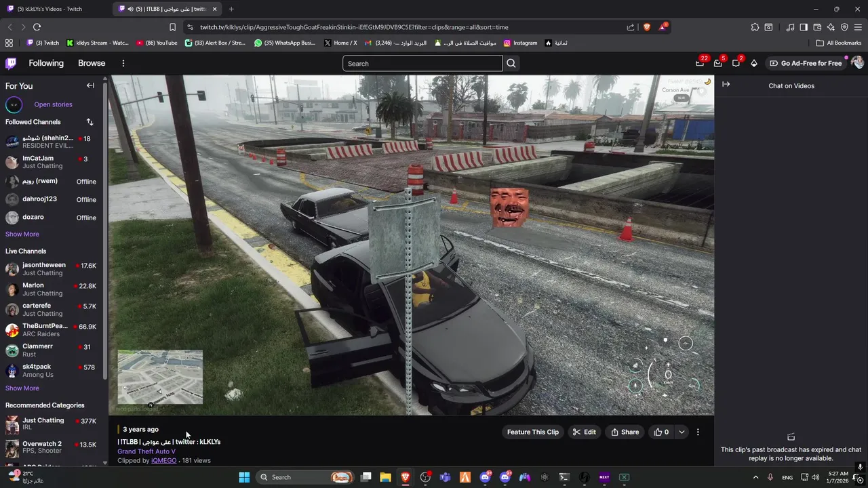The width and height of the screenshot is (868, 488).
Task: Open the Brave VPN shield icon
Action: click(x=844, y=27)
